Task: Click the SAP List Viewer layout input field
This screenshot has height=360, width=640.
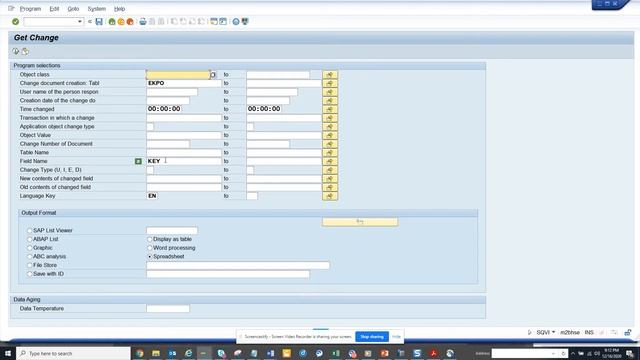Action: pos(172,231)
